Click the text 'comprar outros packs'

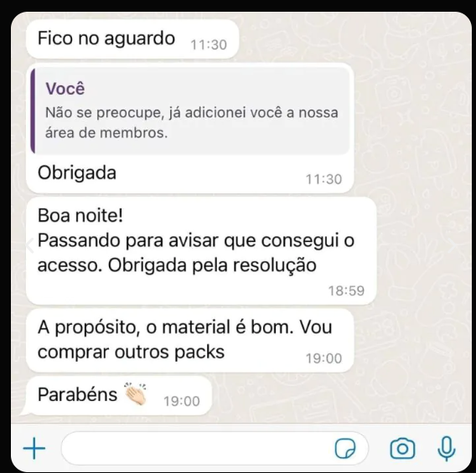131,352
